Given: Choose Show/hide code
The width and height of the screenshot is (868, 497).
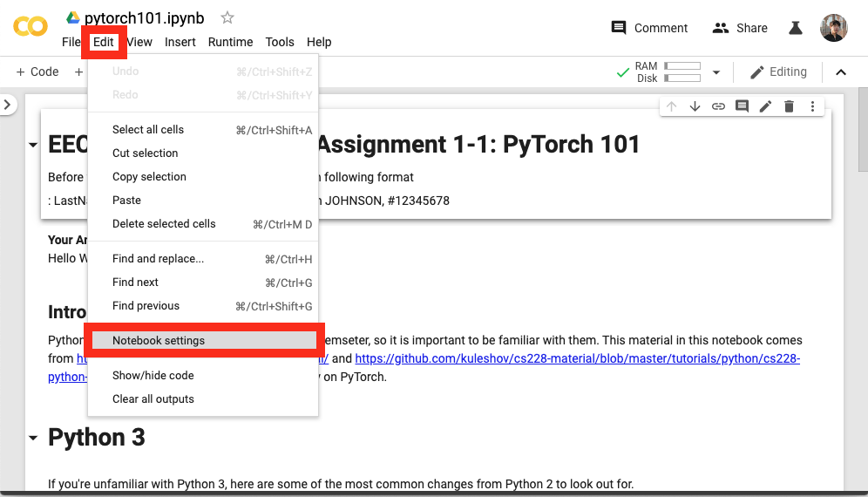Looking at the screenshot, I should click(x=203, y=376).
